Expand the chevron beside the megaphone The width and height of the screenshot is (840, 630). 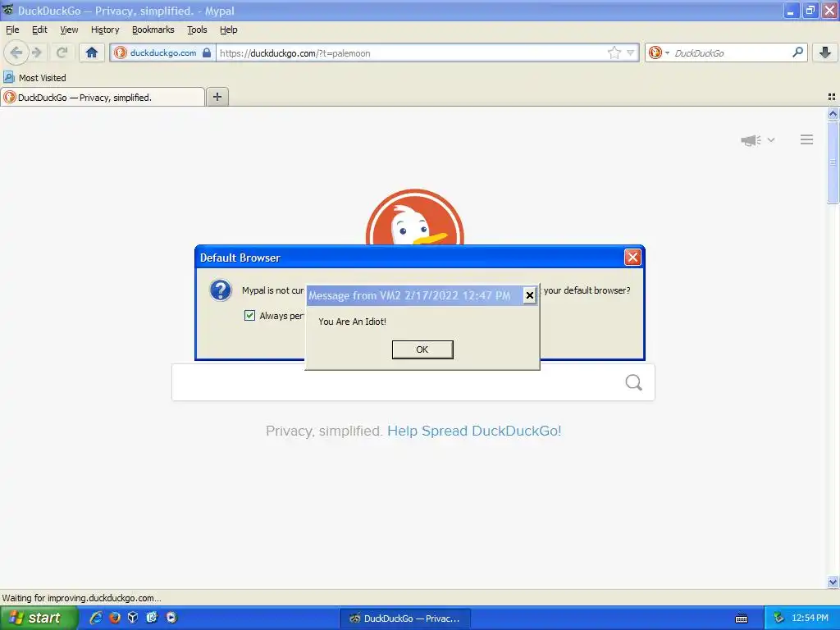coord(771,139)
